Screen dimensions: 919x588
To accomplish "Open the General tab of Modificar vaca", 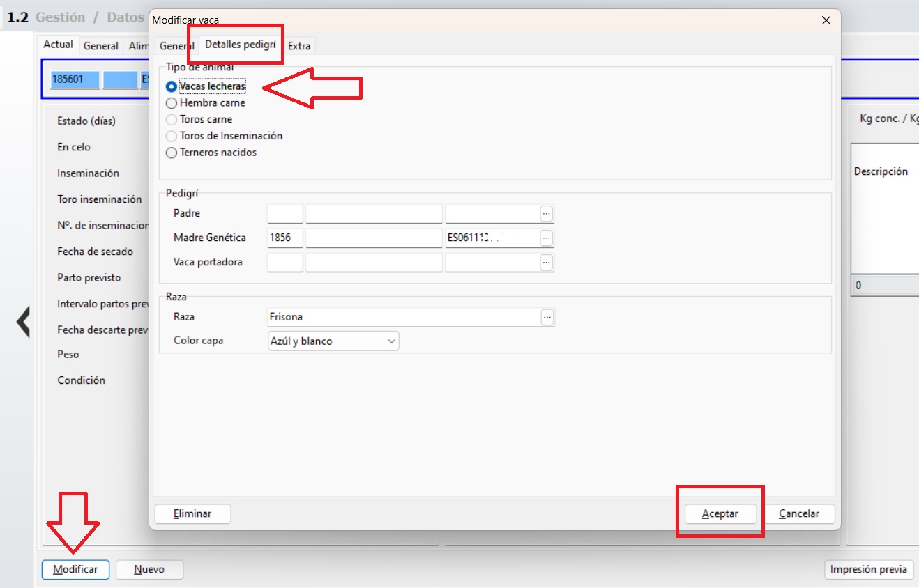I will [x=176, y=46].
